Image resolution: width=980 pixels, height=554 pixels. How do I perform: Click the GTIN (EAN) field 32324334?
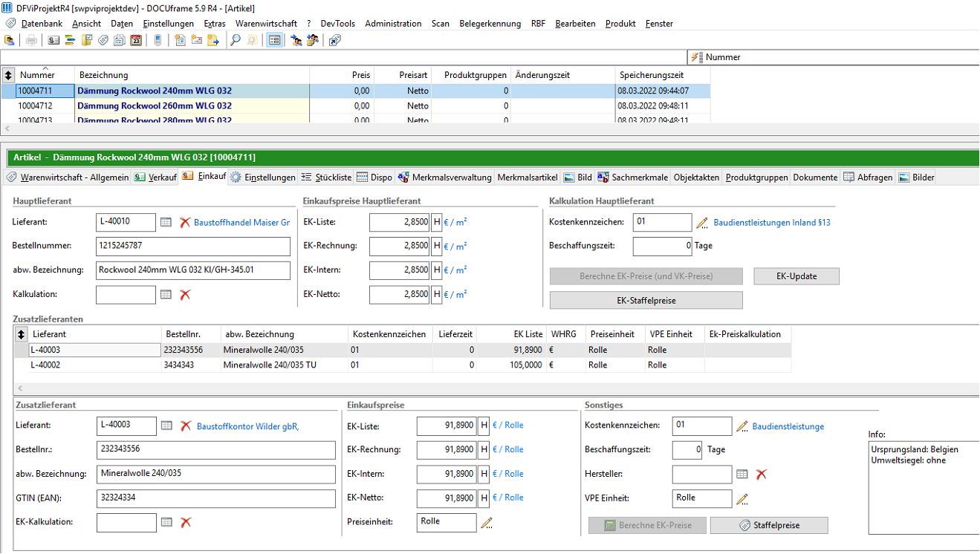tap(215, 498)
